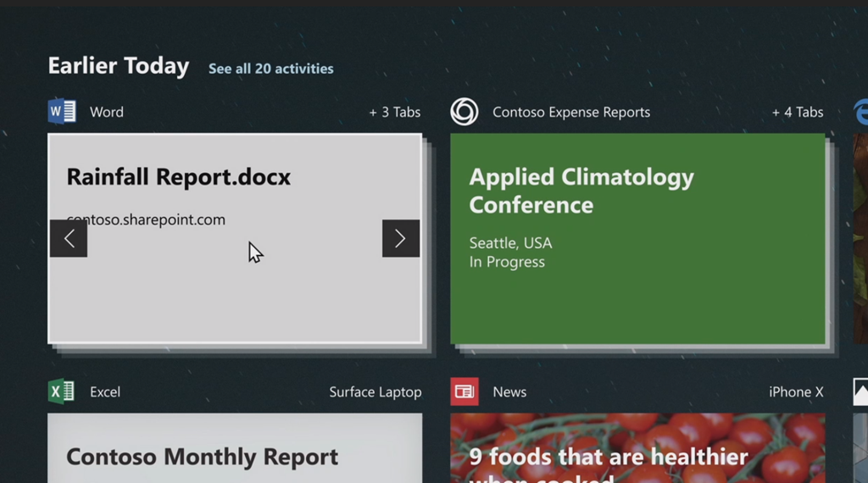Click the Word app icon
This screenshot has height=483, width=868.
[61, 112]
